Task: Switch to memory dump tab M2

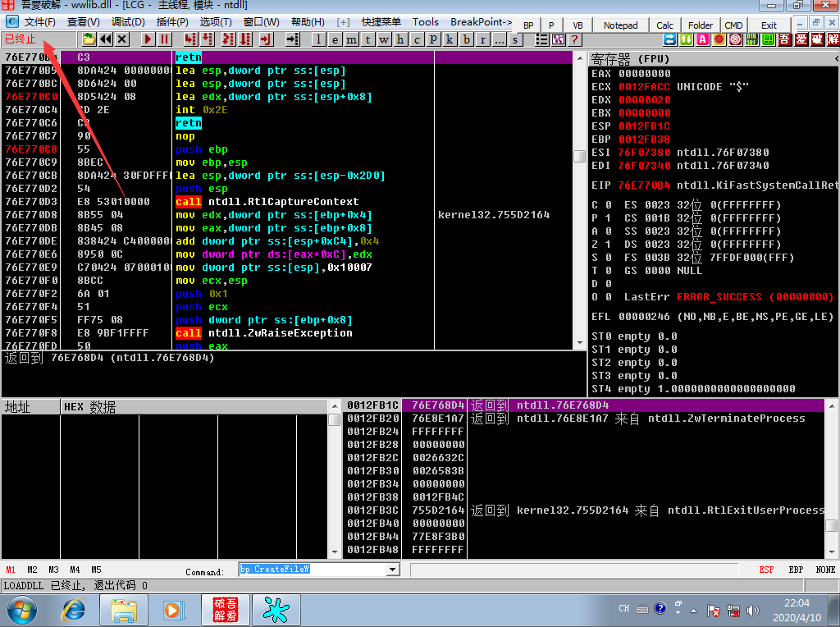Action: [32, 570]
